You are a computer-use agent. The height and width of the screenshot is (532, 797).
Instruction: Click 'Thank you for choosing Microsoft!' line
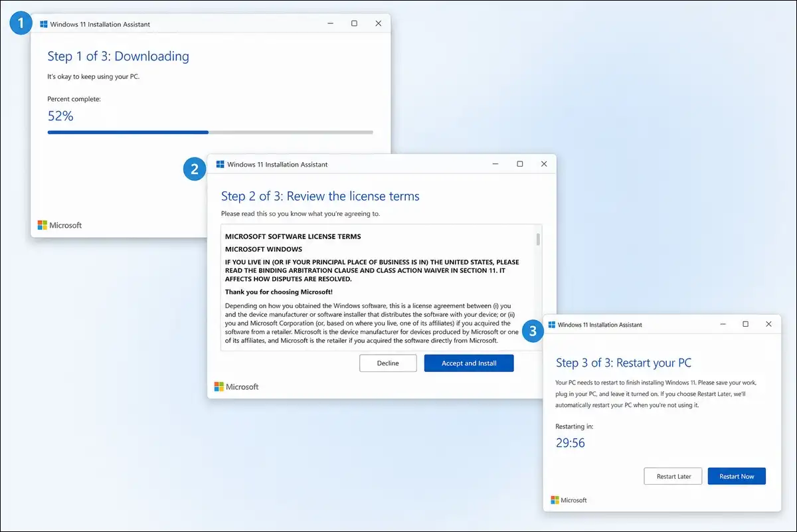(x=279, y=292)
